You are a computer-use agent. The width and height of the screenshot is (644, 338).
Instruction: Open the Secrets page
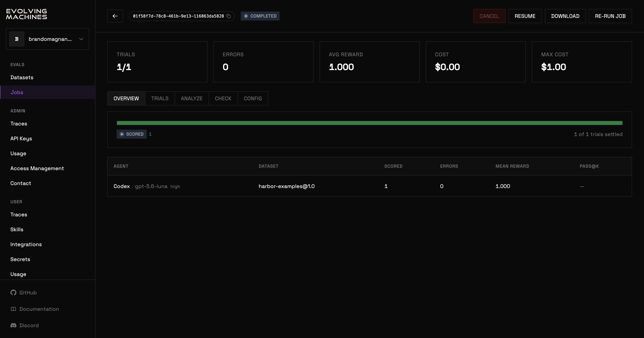[48, 259]
